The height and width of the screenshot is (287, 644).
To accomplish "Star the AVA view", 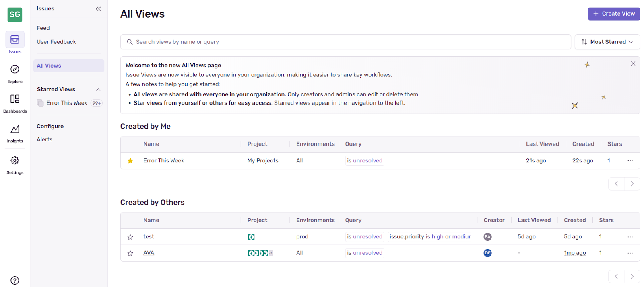I will (x=130, y=253).
